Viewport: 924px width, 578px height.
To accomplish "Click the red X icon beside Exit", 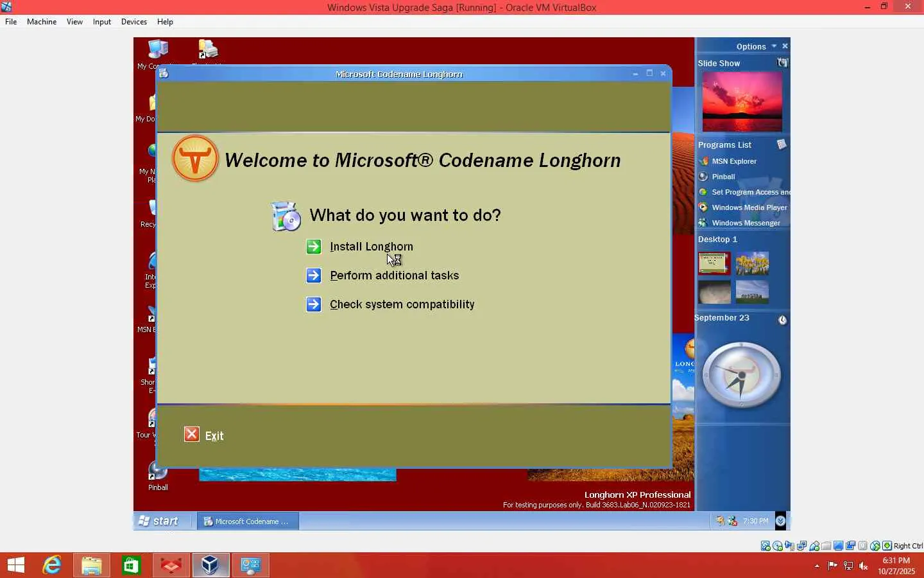I will 192,435.
